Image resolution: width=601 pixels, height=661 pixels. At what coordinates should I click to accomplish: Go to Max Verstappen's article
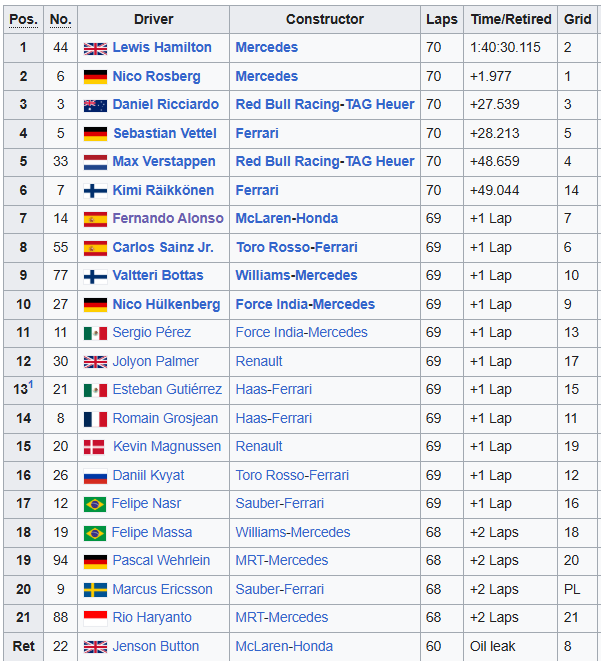tap(164, 161)
